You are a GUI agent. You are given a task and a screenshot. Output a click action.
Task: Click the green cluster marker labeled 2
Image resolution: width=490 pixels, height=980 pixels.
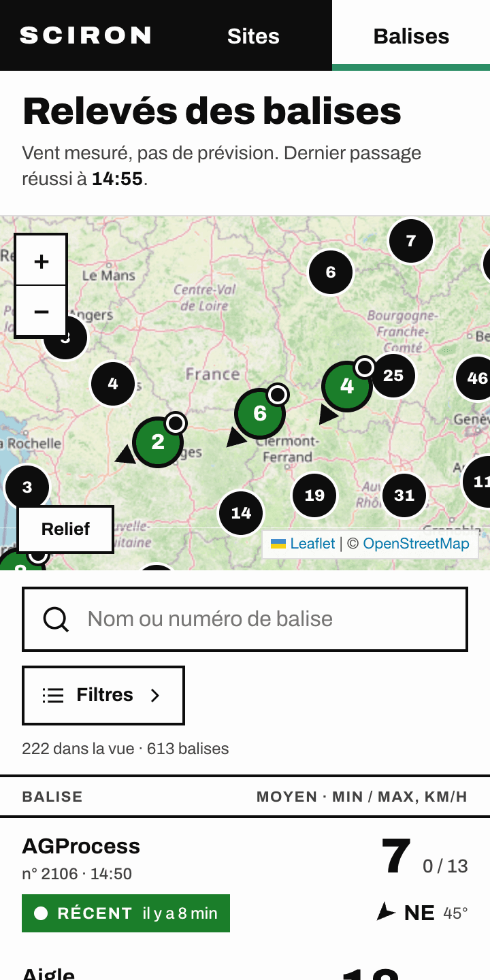[158, 442]
